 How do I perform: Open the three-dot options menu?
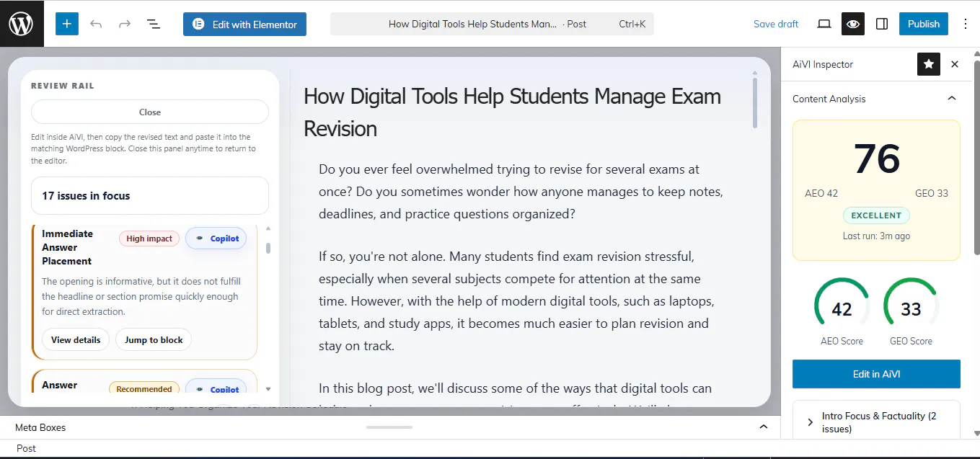pos(966,24)
